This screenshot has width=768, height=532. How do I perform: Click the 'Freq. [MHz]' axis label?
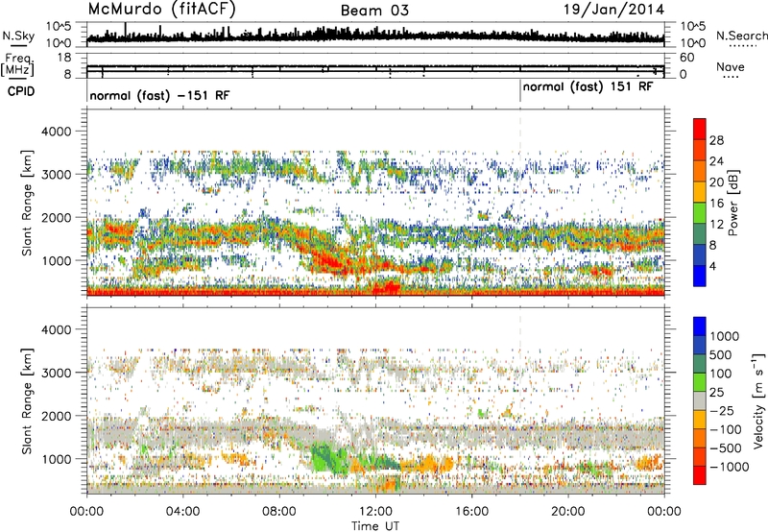coord(17,64)
